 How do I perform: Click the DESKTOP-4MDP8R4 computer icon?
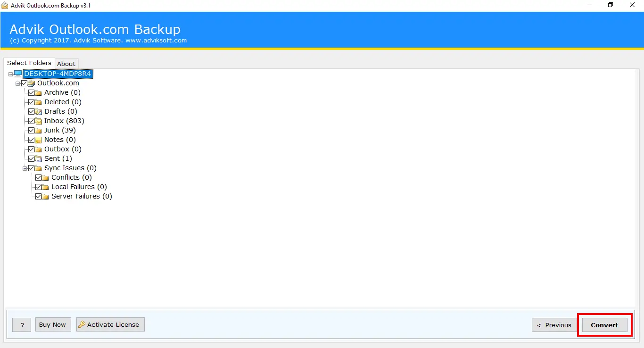17,74
